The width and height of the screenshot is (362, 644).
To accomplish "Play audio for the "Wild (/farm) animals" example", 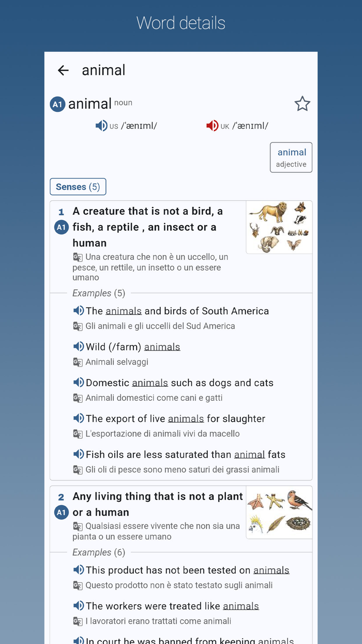I will 79,346.
